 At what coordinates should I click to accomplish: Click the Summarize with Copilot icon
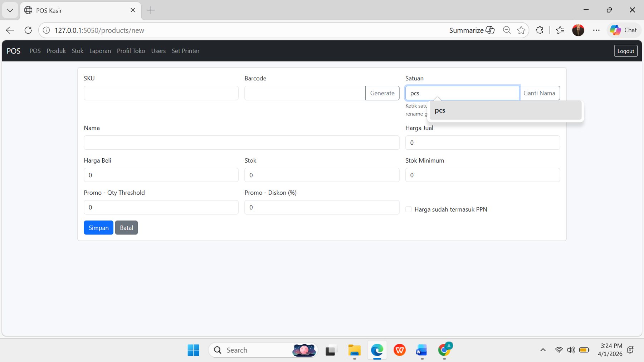(490, 30)
